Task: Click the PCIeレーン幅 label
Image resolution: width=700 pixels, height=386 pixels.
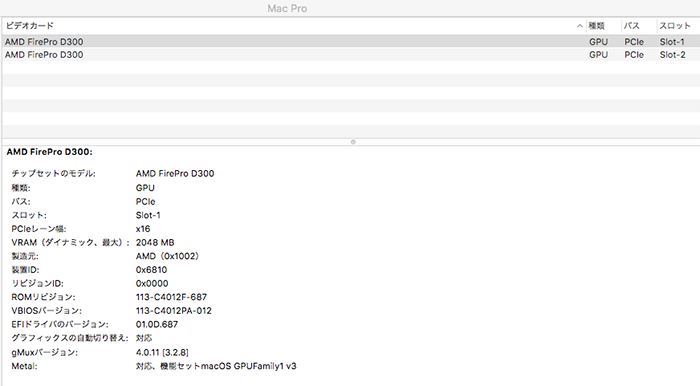Action: (39, 229)
